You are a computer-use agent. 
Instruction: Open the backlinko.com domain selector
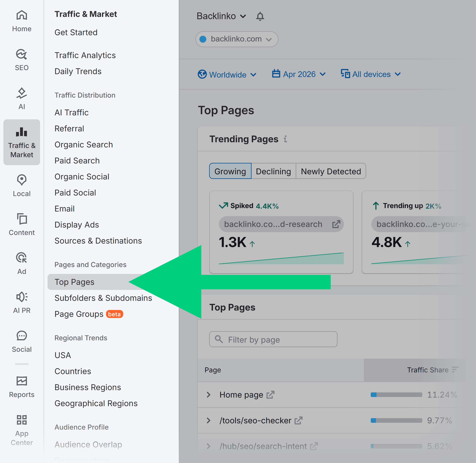pos(237,39)
